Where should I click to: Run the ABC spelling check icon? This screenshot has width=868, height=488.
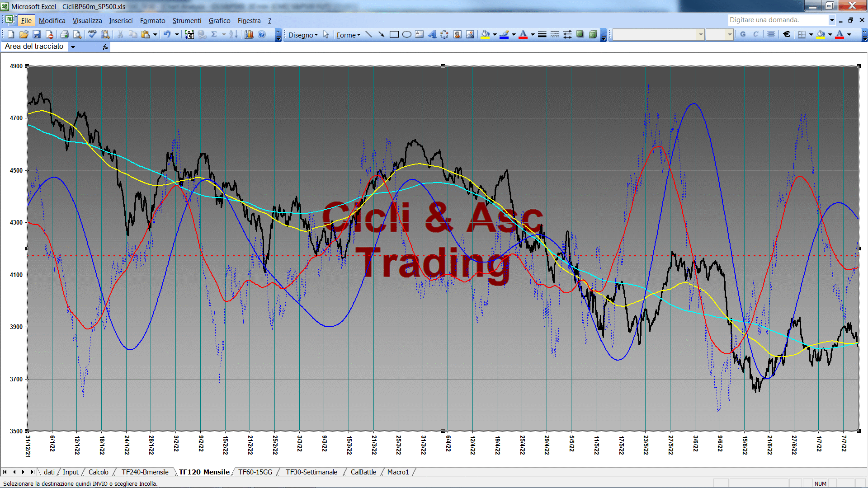pyautogui.click(x=92, y=34)
